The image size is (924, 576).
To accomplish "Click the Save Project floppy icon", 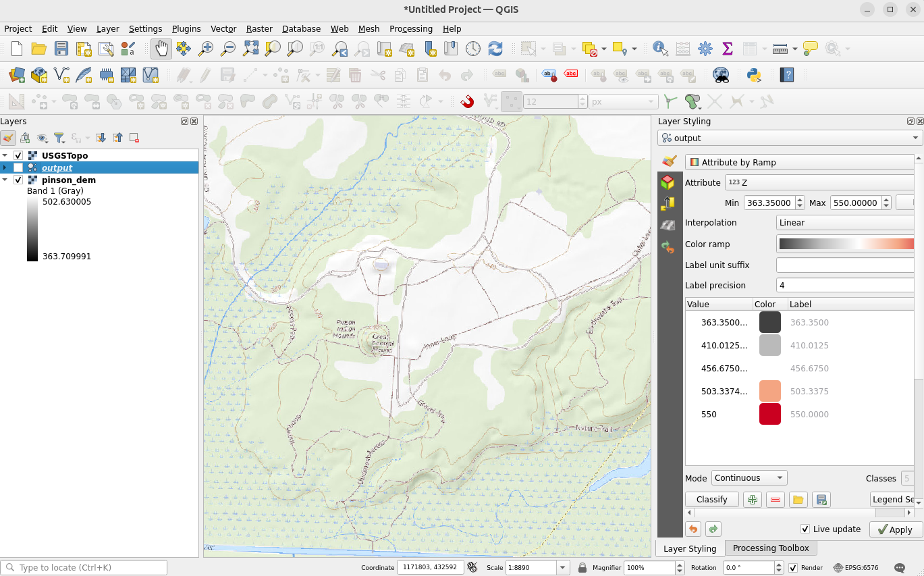I will click(61, 49).
